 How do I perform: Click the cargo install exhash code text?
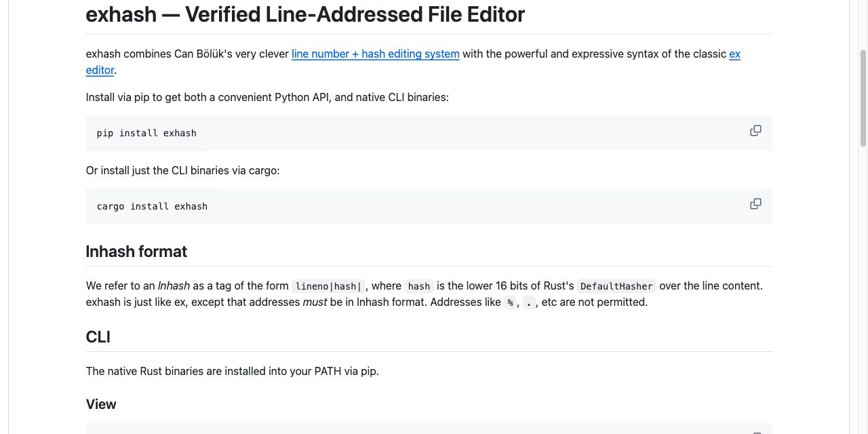coord(152,206)
